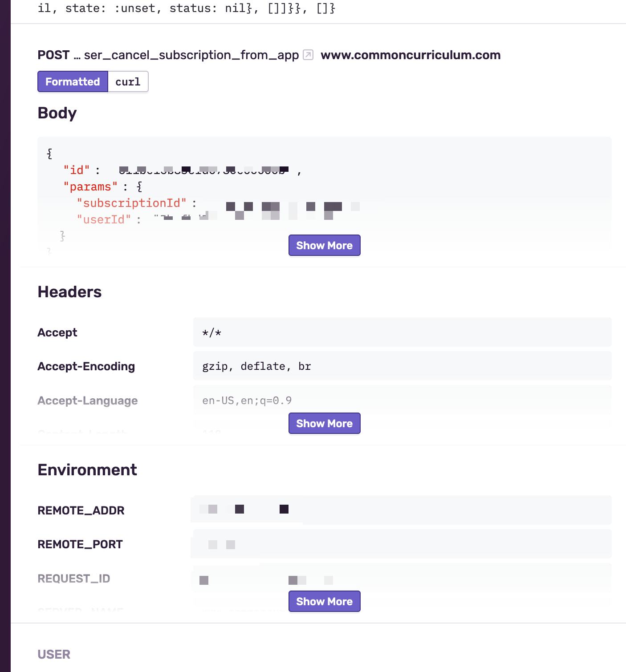626x672 pixels.
Task: Open the request URL via external link icon
Action: [307, 54]
